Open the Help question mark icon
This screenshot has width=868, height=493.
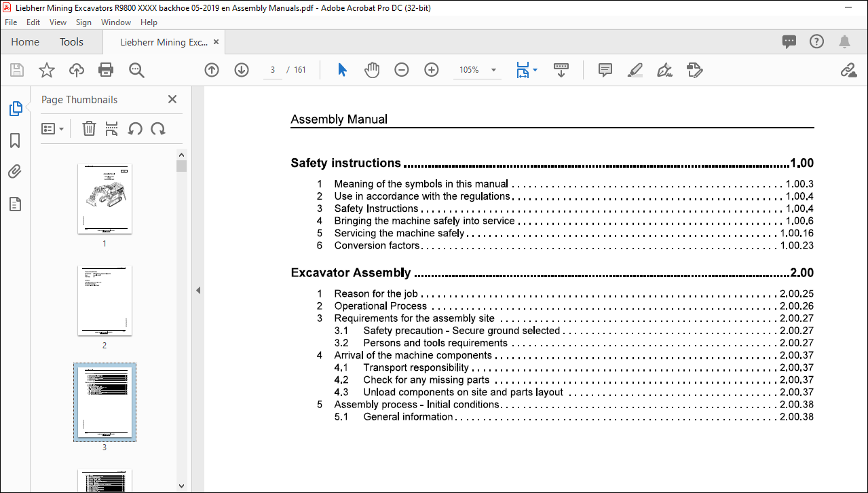[x=817, y=41]
